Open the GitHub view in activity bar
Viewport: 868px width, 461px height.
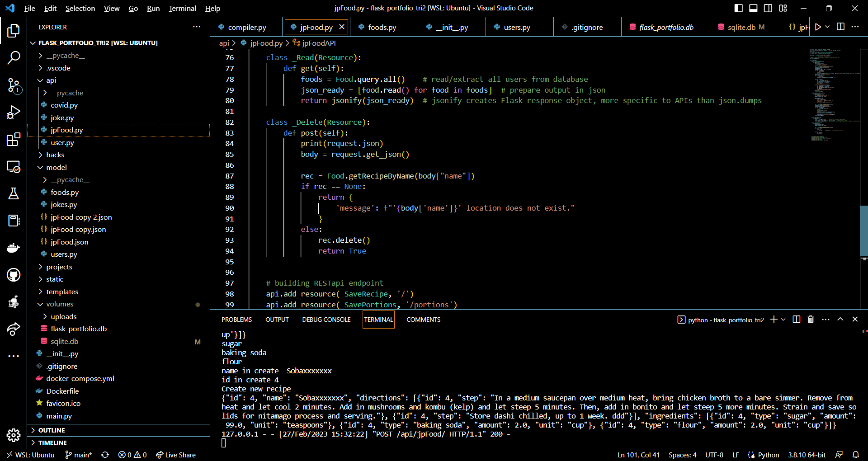14,275
